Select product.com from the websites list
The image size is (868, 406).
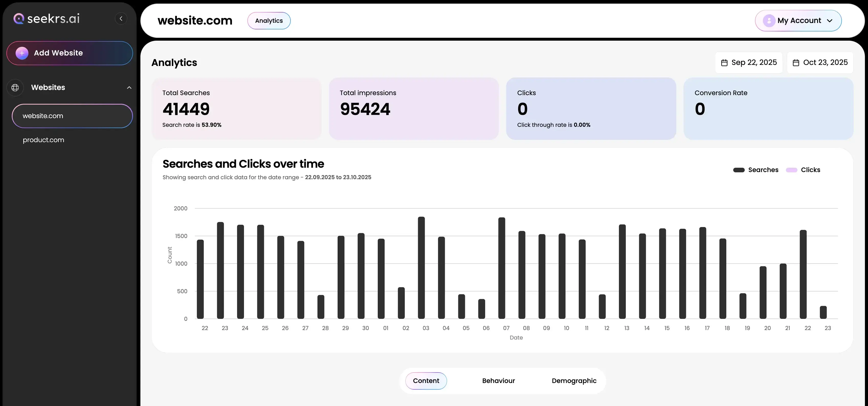click(x=43, y=140)
